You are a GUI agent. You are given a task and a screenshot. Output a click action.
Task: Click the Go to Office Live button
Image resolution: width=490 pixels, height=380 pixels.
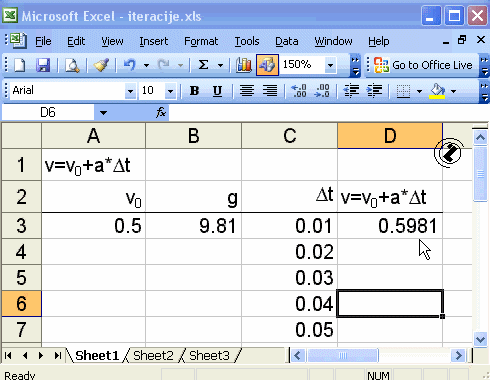423,65
